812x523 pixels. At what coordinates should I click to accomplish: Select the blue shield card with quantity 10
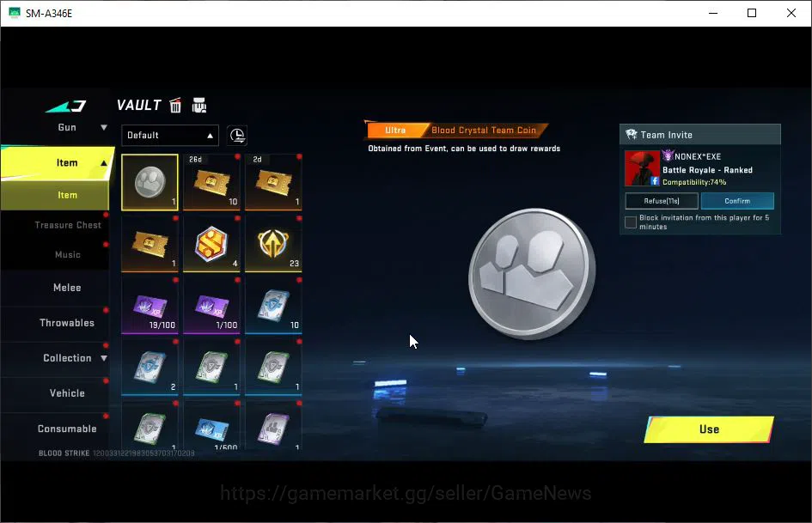pyautogui.click(x=273, y=306)
